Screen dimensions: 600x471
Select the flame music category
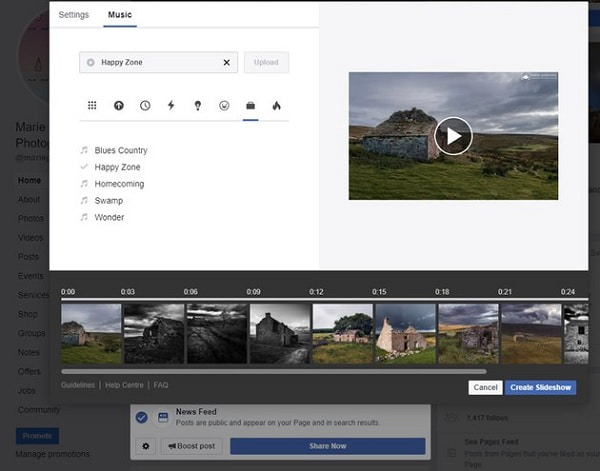coord(276,105)
